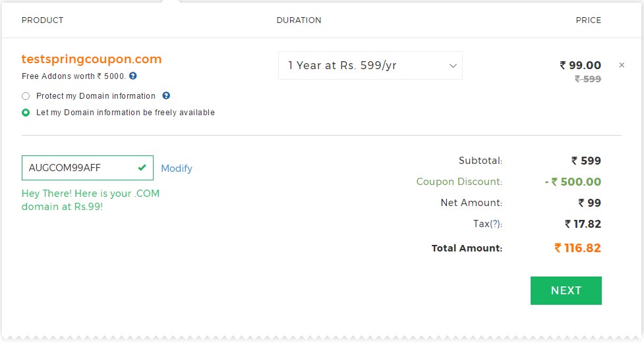Click the help icon beside Free Addons text
Screen dimensions: 644x343
[132, 76]
